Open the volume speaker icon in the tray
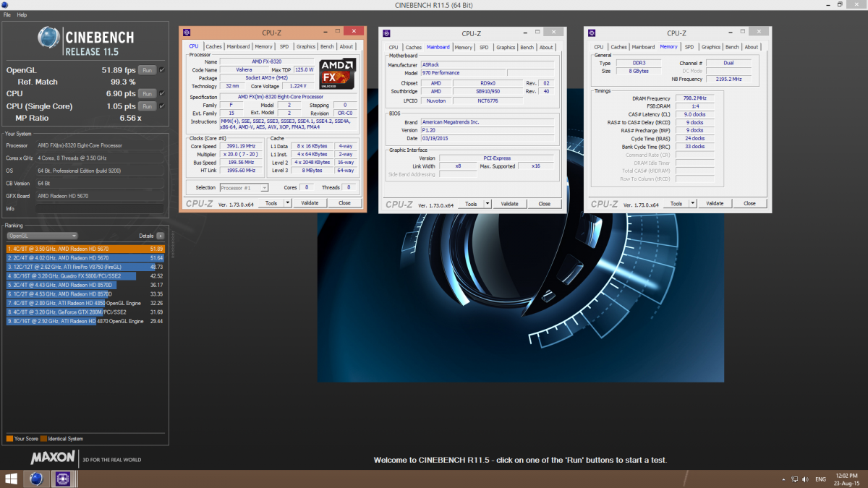 (x=805, y=479)
